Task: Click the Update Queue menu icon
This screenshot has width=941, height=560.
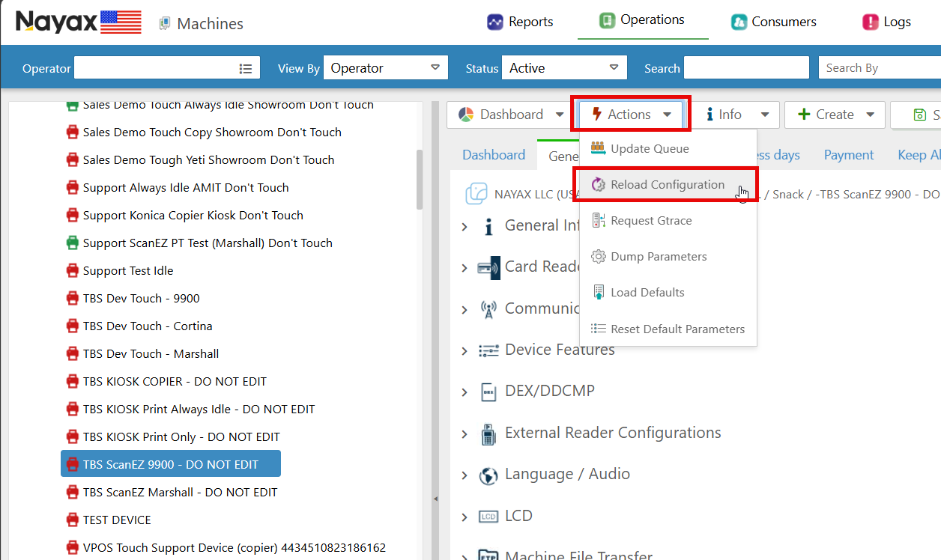Action: click(598, 148)
